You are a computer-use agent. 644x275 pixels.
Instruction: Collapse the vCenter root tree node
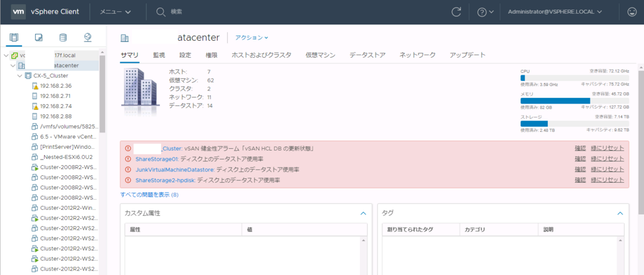click(6, 55)
